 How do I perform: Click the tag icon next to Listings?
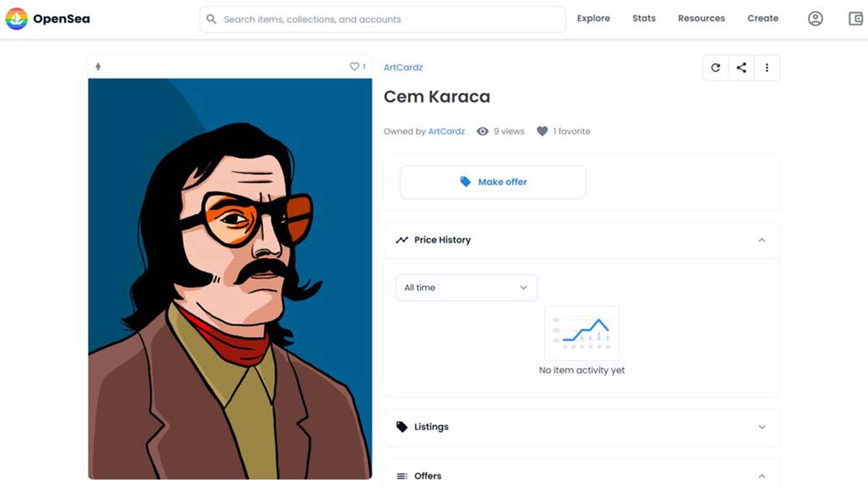click(401, 427)
